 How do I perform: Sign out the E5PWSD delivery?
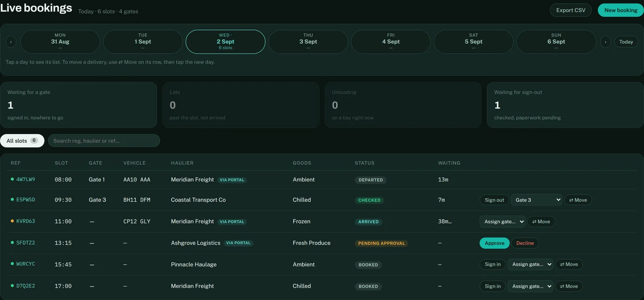click(494, 200)
